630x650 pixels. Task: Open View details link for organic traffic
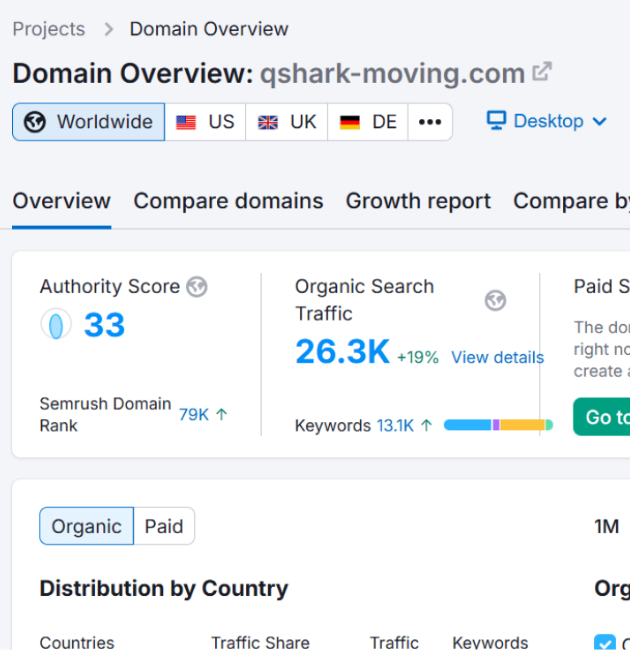pyautogui.click(x=497, y=357)
